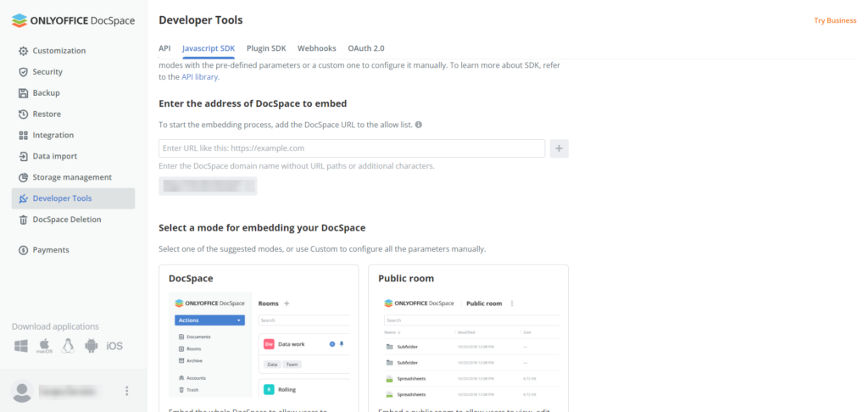This screenshot has height=412, width=868.
Task: Download the macOS application
Action: pyautogui.click(x=44, y=346)
